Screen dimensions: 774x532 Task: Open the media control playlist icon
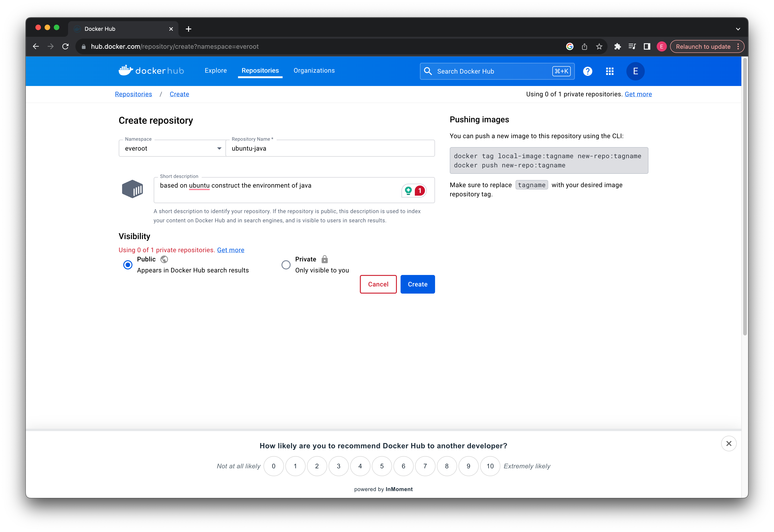pos(632,46)
